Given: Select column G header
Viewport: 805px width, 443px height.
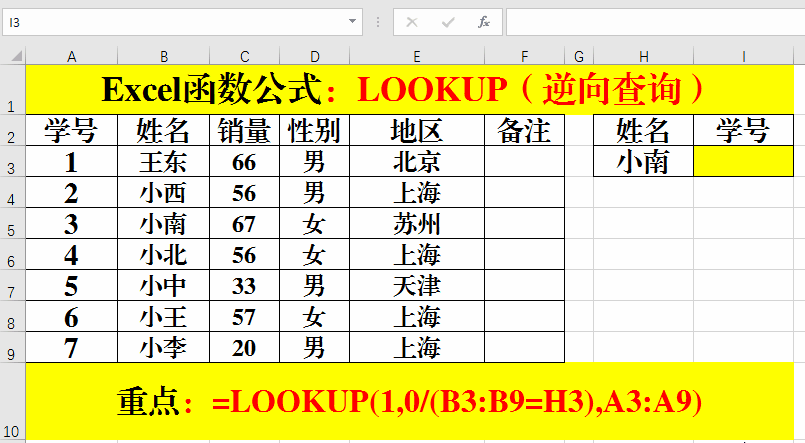Looking at the screenshot, I should [x=579, y=56].
